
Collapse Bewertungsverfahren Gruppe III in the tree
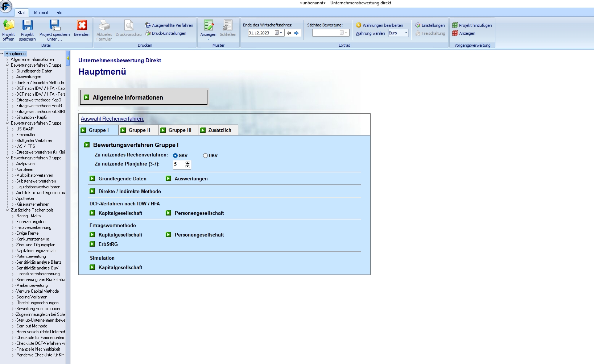coord(7,158)
